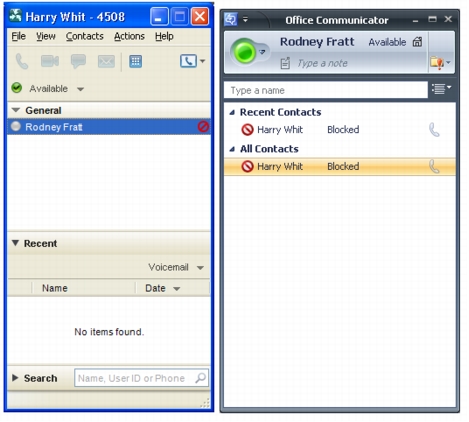
Task: Minimize the Office Communicator window
Action: tap(415, 20)
